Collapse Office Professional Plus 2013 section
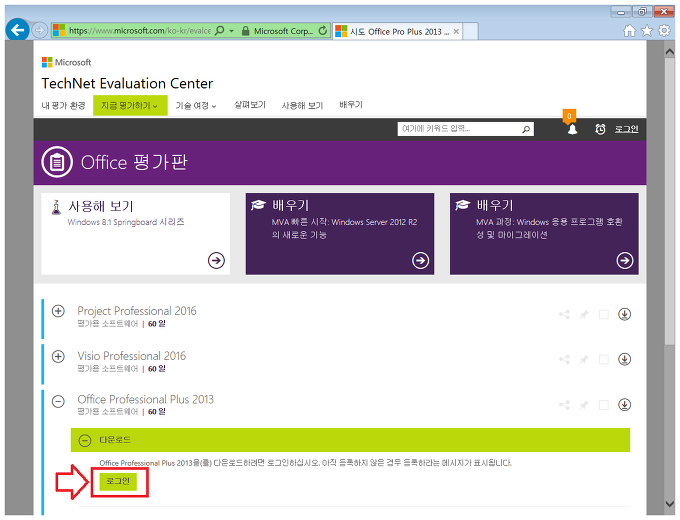This screenshot has height=520, width=680. (x=58, y=402)
